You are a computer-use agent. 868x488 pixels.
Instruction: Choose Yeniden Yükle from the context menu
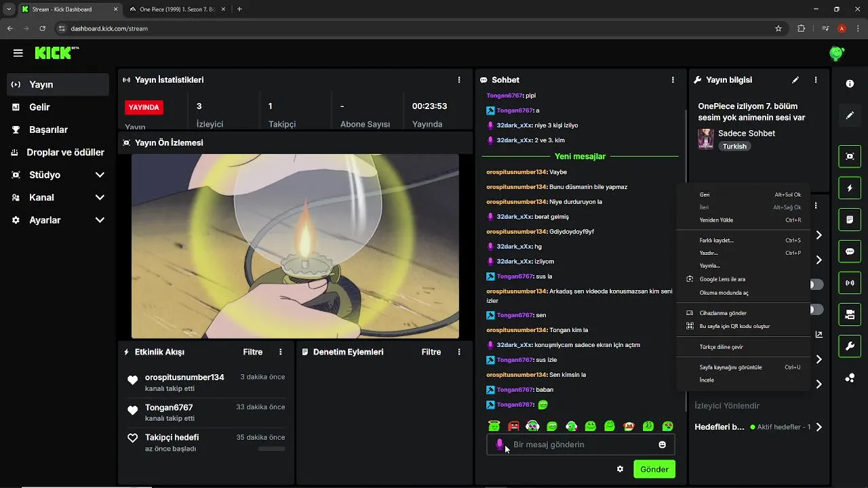click(x=743, y=220)
